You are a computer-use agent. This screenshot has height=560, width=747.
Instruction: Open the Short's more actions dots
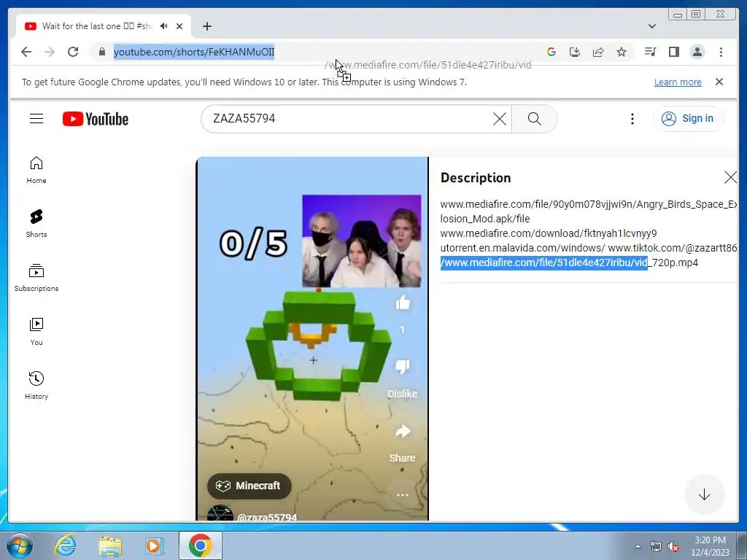(x=403, y=495)
